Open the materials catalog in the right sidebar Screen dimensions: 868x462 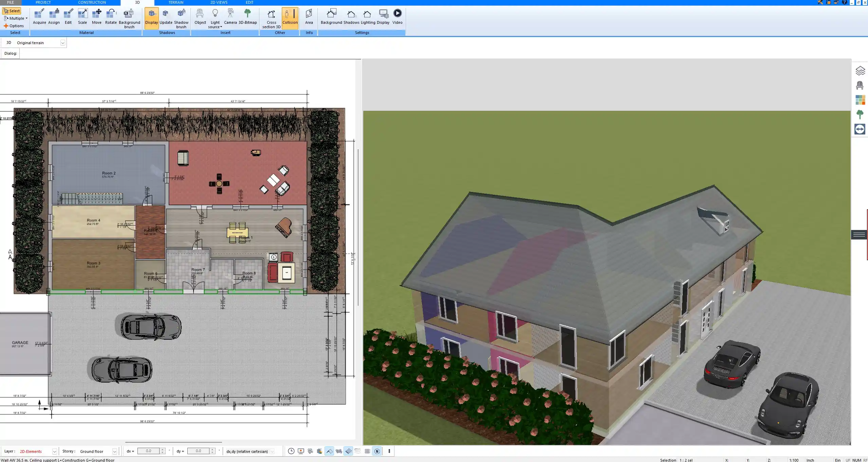(861, 100)
